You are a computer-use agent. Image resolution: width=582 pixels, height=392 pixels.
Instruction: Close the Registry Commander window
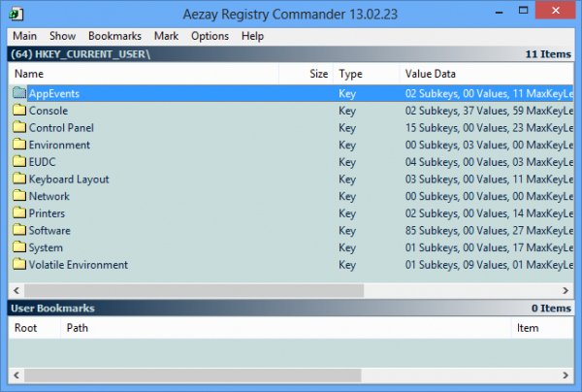click(x=556, y=11)
